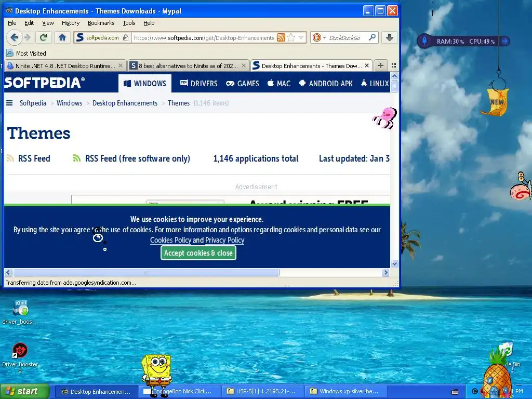
Task: Activate Desktop Enhancements taskbar button
Action: click(96, 392)
